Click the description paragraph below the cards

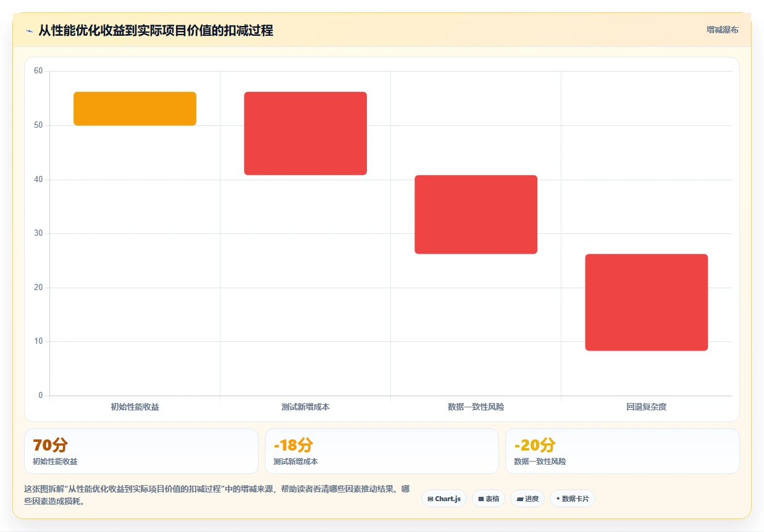point(217,495)
